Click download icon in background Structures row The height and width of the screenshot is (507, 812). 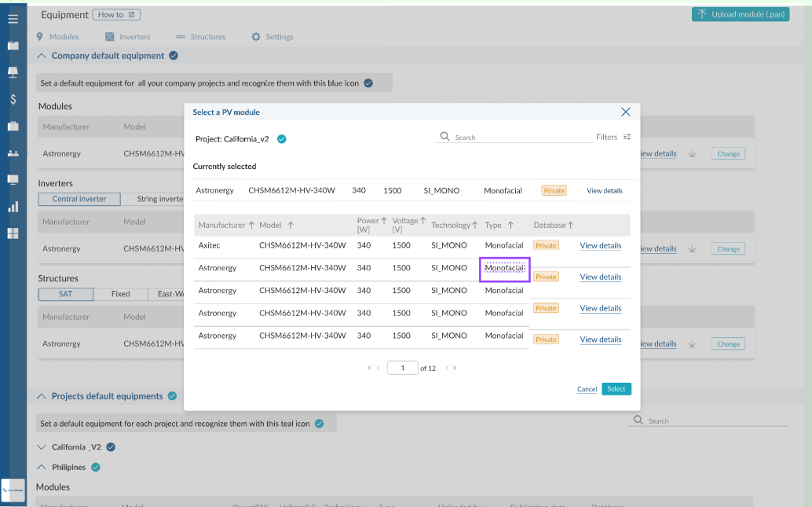[x=693, y=344]
